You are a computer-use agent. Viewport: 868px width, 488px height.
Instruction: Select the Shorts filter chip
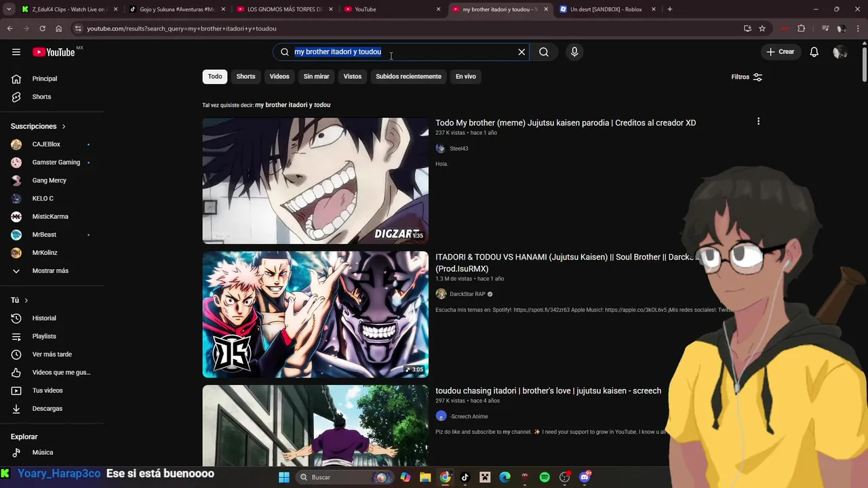pyautogui.click(x=245, y=77)
